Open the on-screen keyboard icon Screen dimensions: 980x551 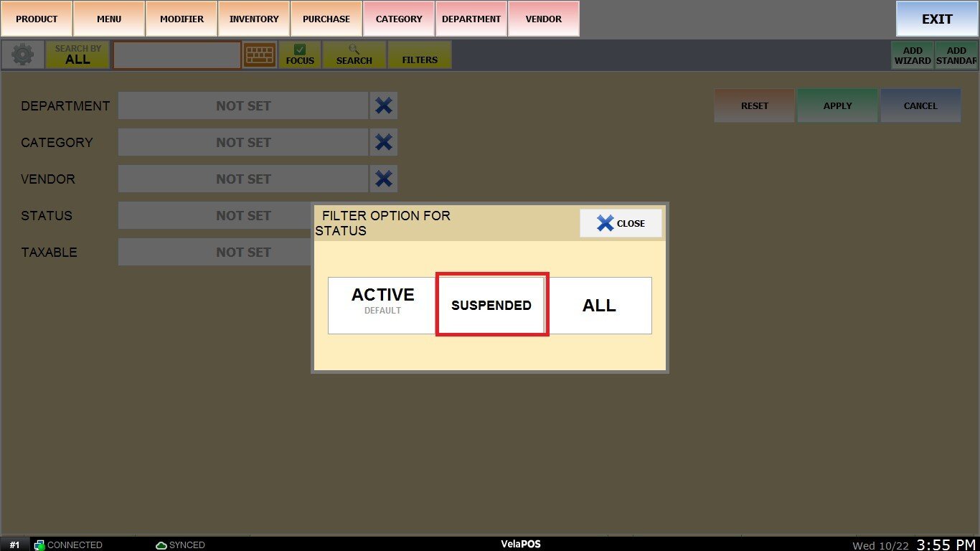click(260, 55)
